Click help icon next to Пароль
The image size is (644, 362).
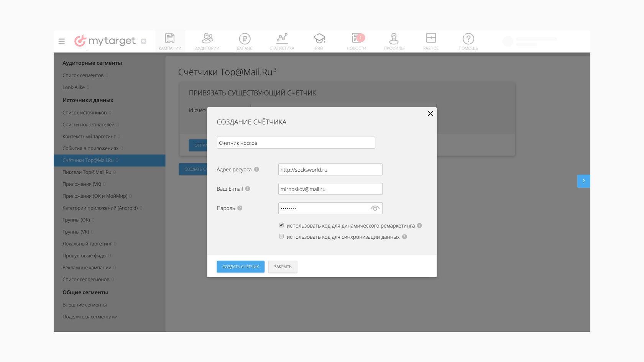[x=240, y=208]
